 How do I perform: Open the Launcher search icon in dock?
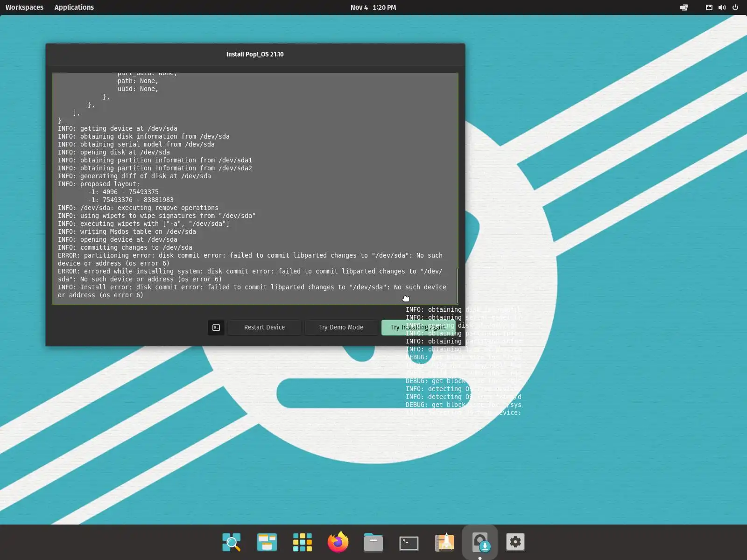(x=232, y=542)
